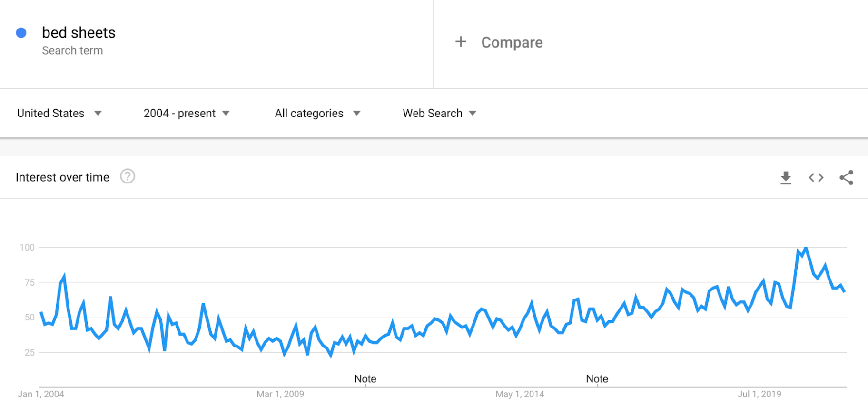Change the Web Search type dropdown
Image resolution: width=868 pixels, height=415 pixels.
pyautogui.click(x=439, y=113)
